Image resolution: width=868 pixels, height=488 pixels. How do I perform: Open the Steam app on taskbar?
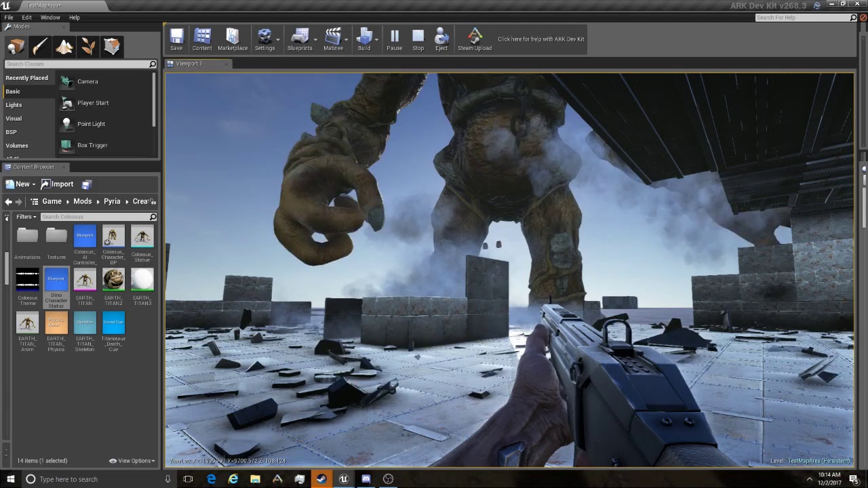point(321,479)
